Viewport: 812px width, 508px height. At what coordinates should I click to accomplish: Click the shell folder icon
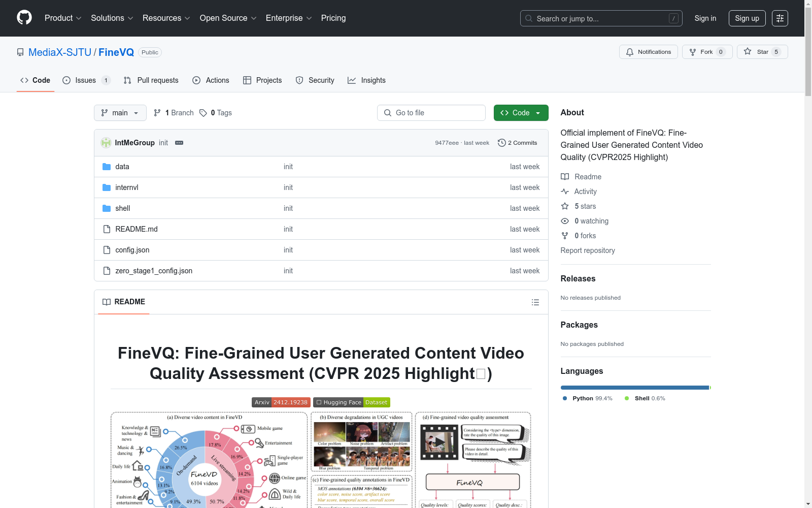[107, 208]
